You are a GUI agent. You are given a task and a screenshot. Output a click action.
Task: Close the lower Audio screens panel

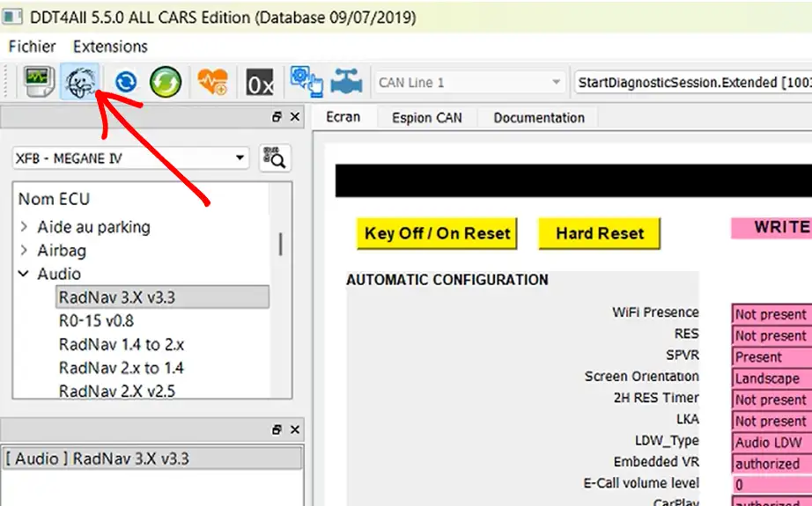pyautogui.click(x=295, y=429)
